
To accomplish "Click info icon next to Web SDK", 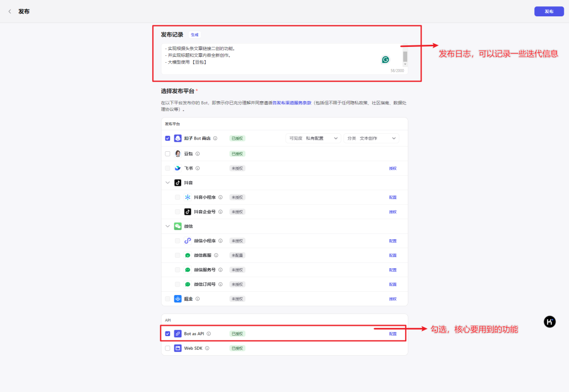I will [207, 348].
